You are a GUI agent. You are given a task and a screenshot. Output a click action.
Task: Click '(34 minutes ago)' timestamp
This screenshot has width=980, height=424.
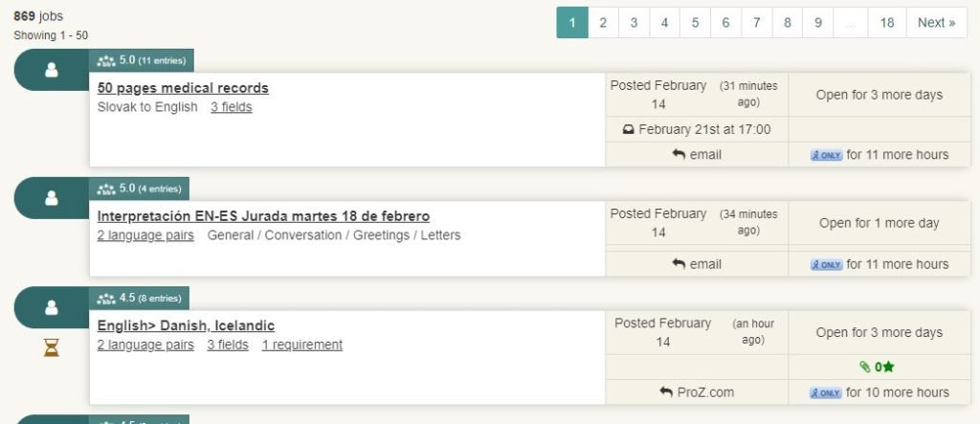pos(748,222)
